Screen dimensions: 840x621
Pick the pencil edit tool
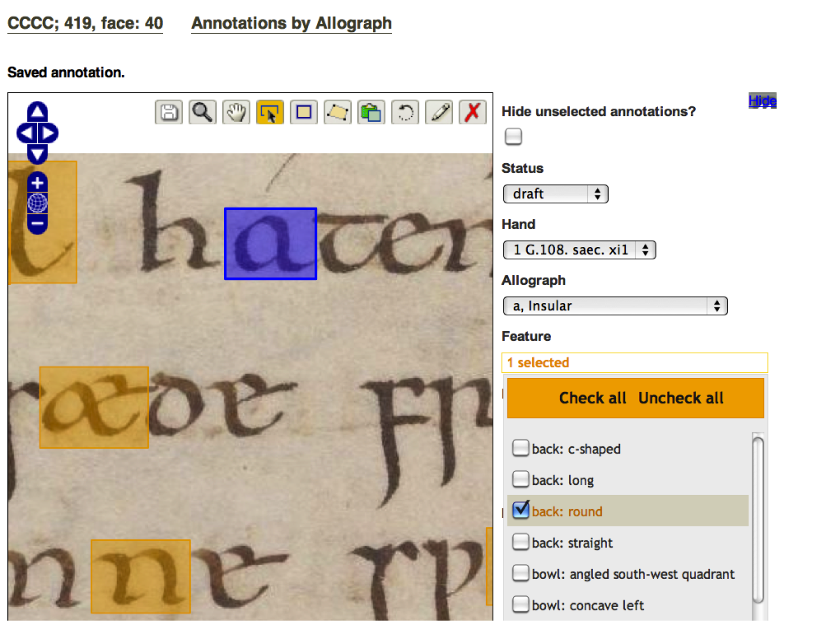click(x=439, y=113)
